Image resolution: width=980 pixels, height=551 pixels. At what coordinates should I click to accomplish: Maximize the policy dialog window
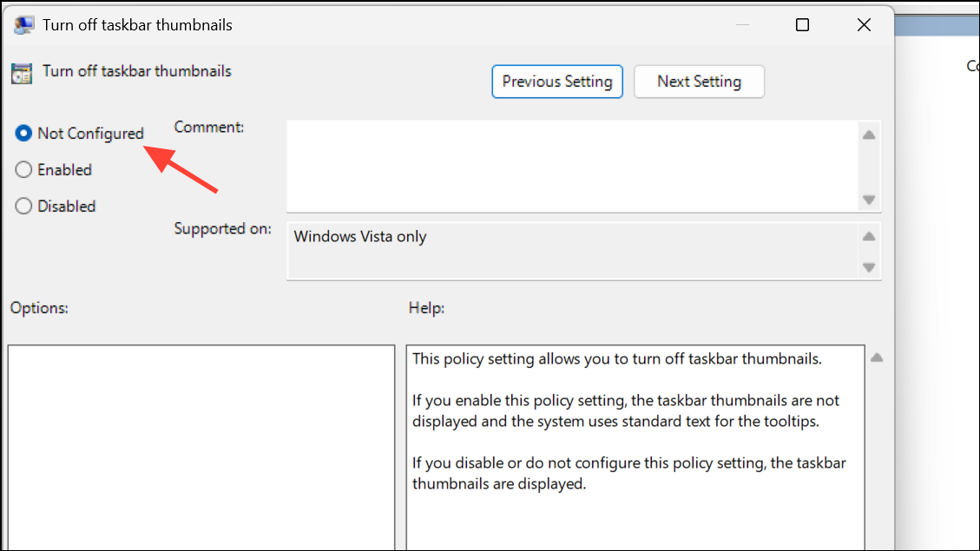[802, 25]
